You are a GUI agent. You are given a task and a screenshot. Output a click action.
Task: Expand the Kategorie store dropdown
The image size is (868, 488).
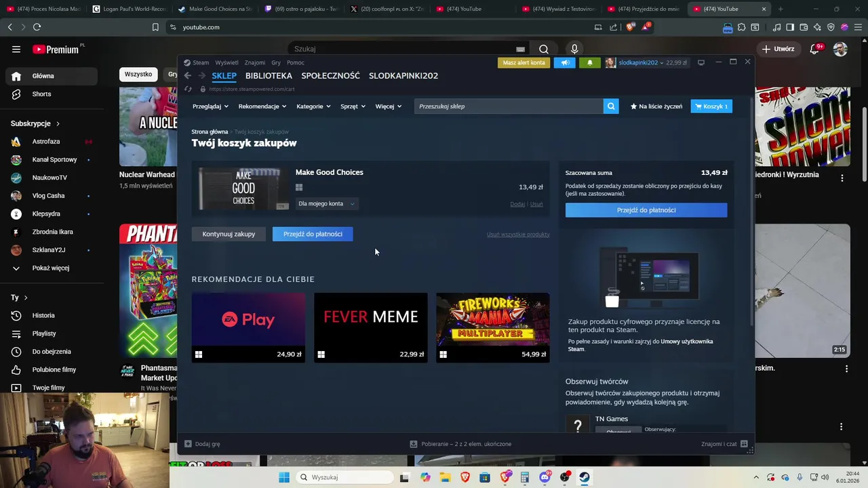click(313, 106)
